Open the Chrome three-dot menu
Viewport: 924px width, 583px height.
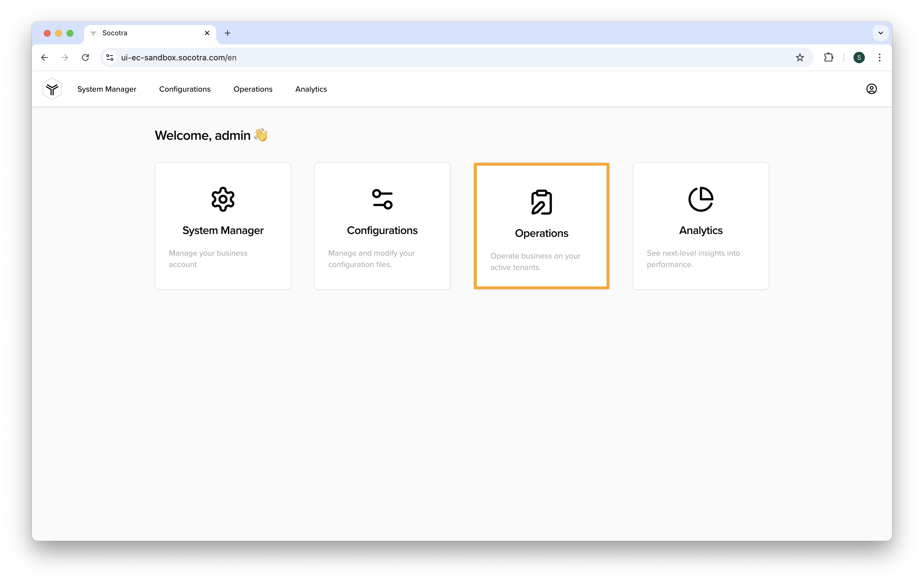[x=880, y=58]
